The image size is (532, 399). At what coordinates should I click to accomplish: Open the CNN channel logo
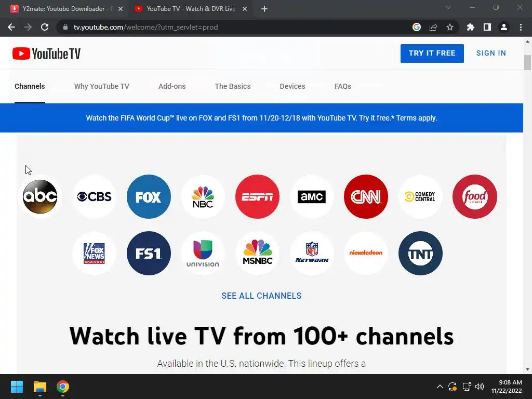[366, 197]
